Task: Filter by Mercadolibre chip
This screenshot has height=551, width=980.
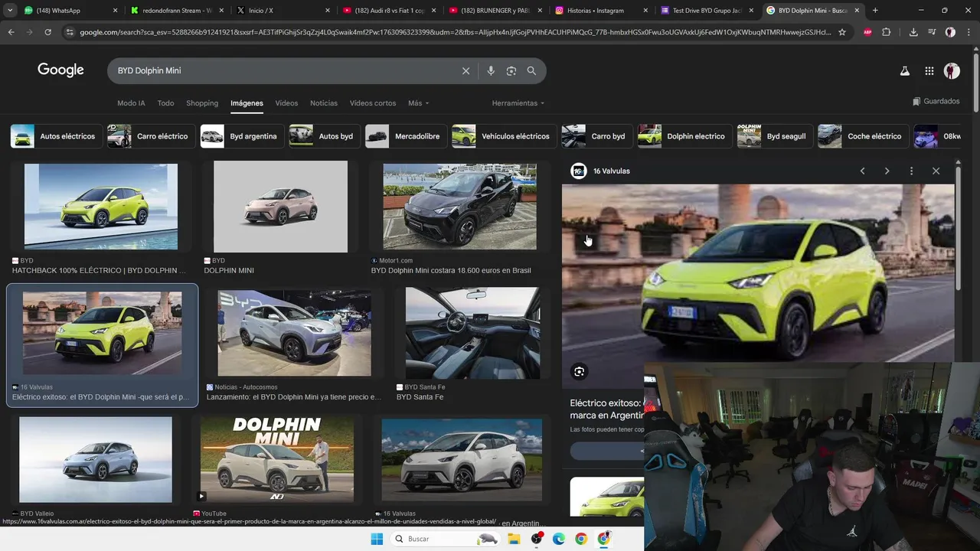Action: coord(405,136)
